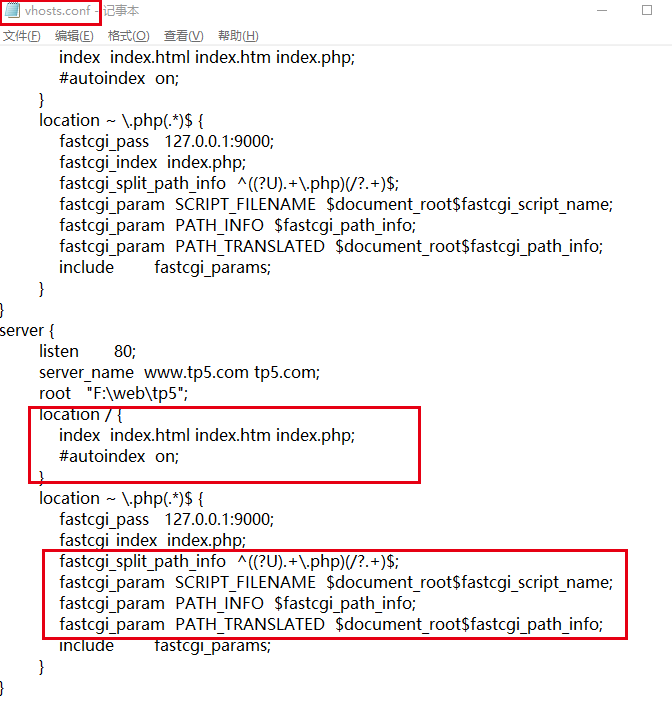Screen dimensions: 672x704
Task: Open the 查看(V) View menu
Action: (x=183, y=35)
